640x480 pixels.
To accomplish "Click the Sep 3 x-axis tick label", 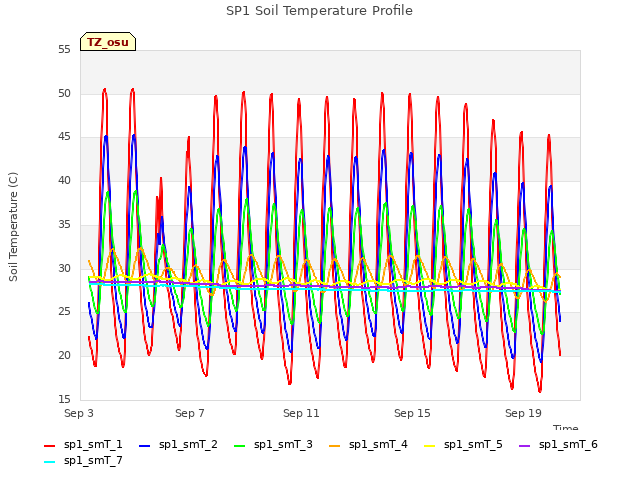I will click(x=79, y=413).
